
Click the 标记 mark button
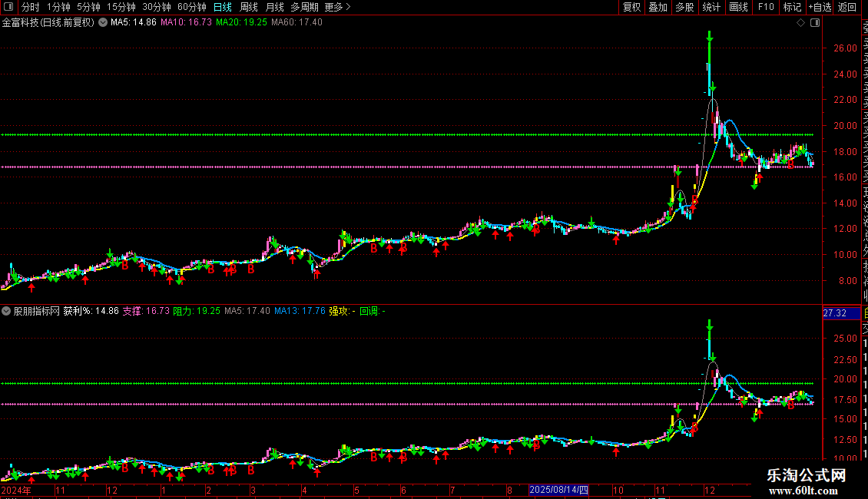(x=792, y=7)
